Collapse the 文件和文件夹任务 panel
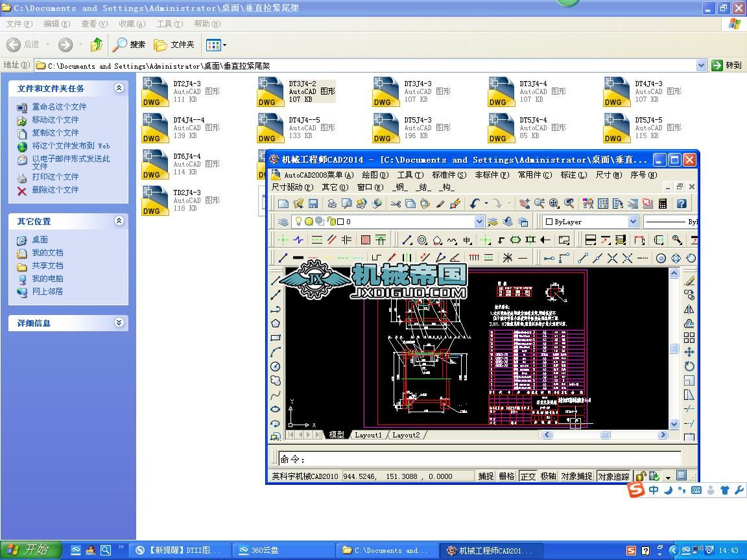Image resolution: width=747 pixels, height=560 pixels. [119, 88]
